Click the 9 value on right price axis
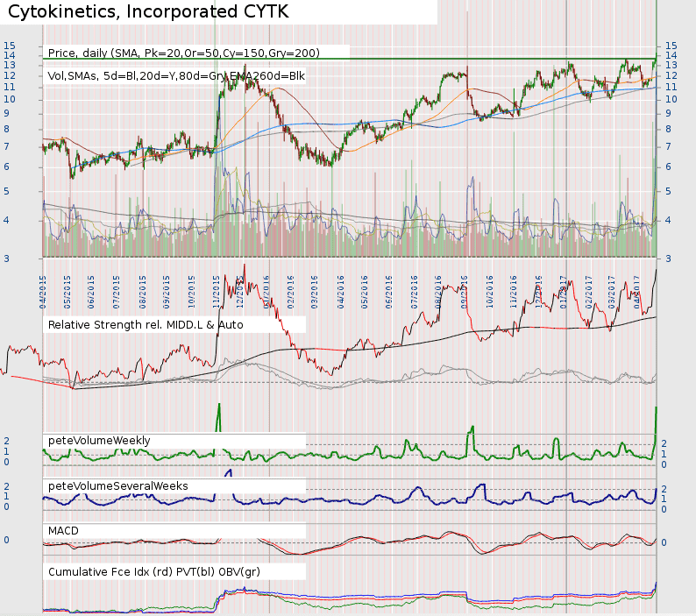 point(668,114)
